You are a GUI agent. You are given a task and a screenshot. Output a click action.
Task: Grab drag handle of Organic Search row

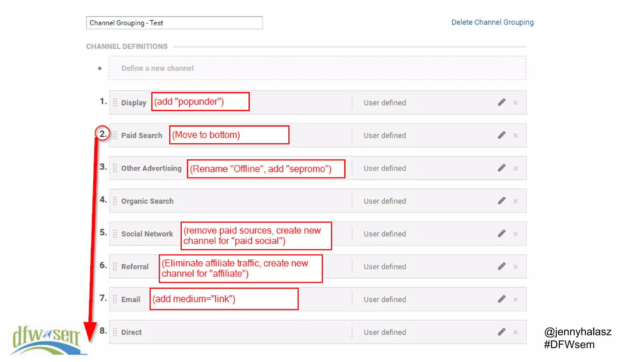(115, 201)
